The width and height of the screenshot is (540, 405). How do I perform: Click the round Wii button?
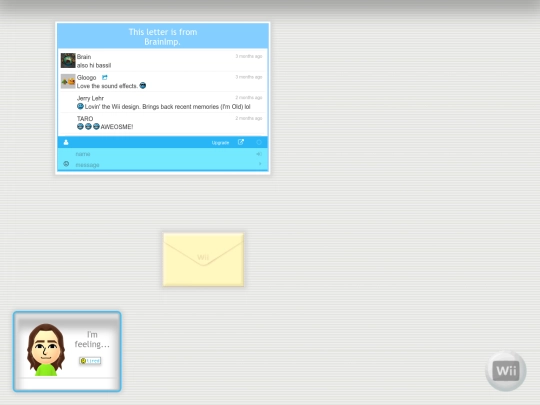(x=506, y=371)
